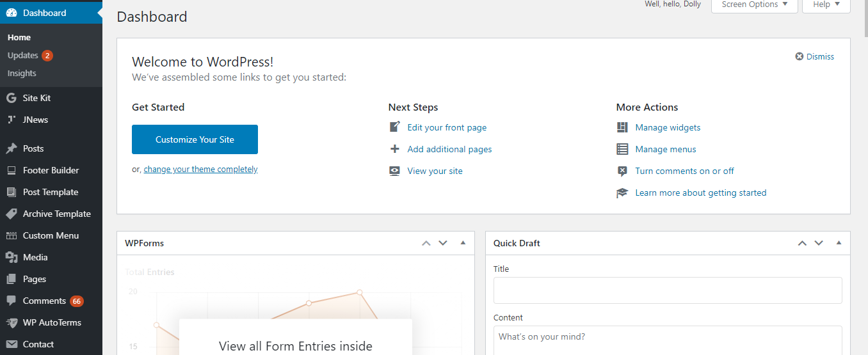Toggle the Quick Draft panel collapse triangle
868x355 pixels.
(x=839, y=243)
